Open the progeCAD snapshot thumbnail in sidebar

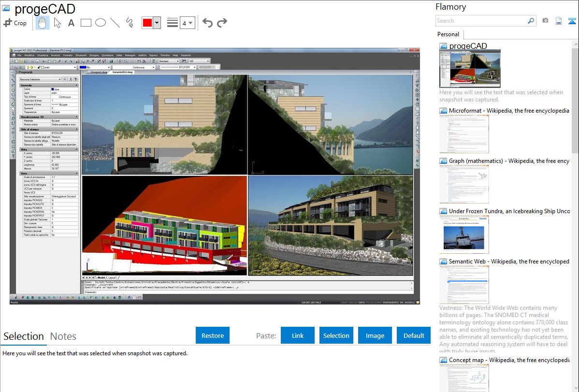coord(470,69)
